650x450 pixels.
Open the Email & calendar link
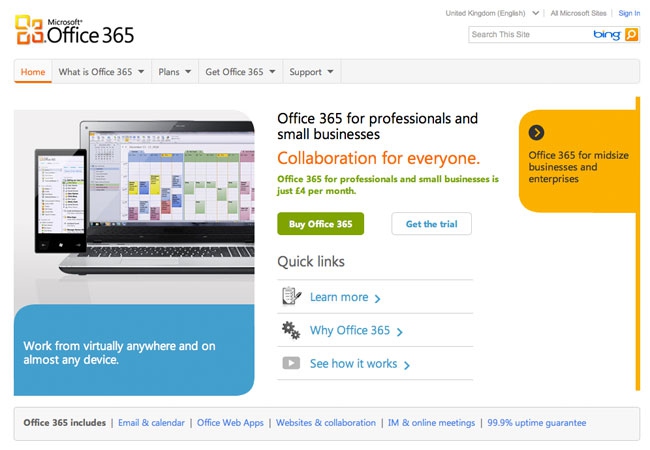coord(151,423)
